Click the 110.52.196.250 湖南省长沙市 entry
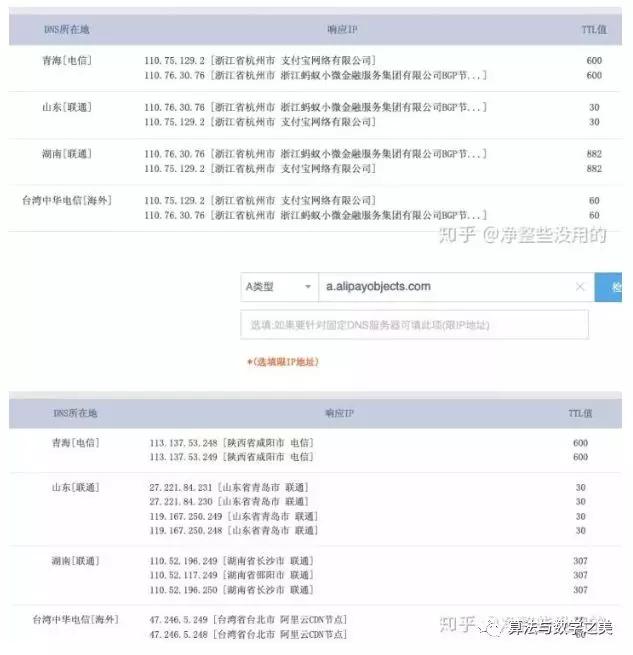This screenshot has width=633, height=655. [231, 590]
